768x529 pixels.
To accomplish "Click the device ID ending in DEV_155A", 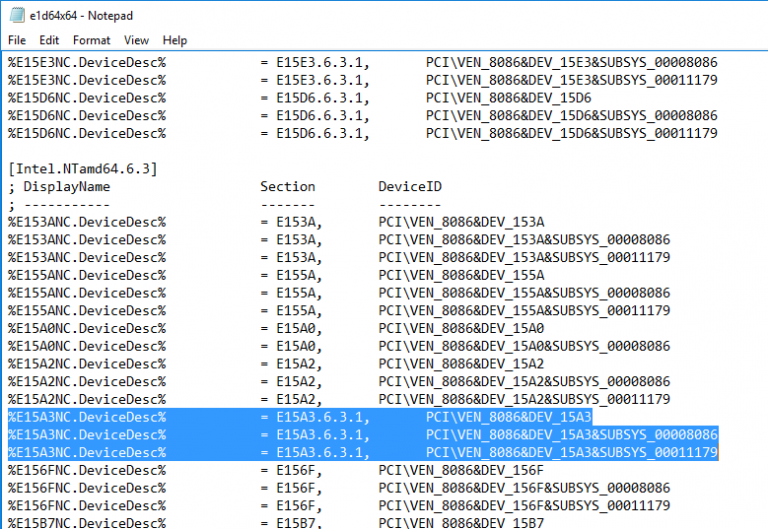I will point(461,275).
